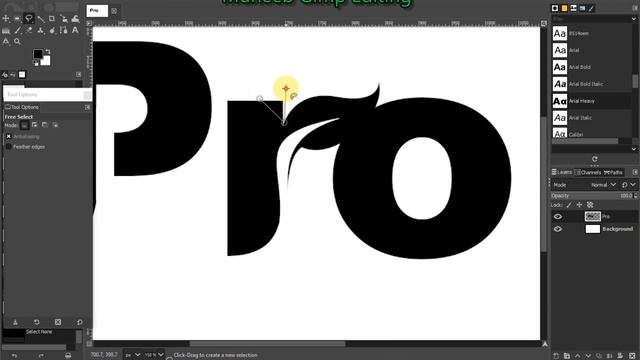Click the Pro layer thumbnail
Screen dimensions: 640x360
pos(593,216)
